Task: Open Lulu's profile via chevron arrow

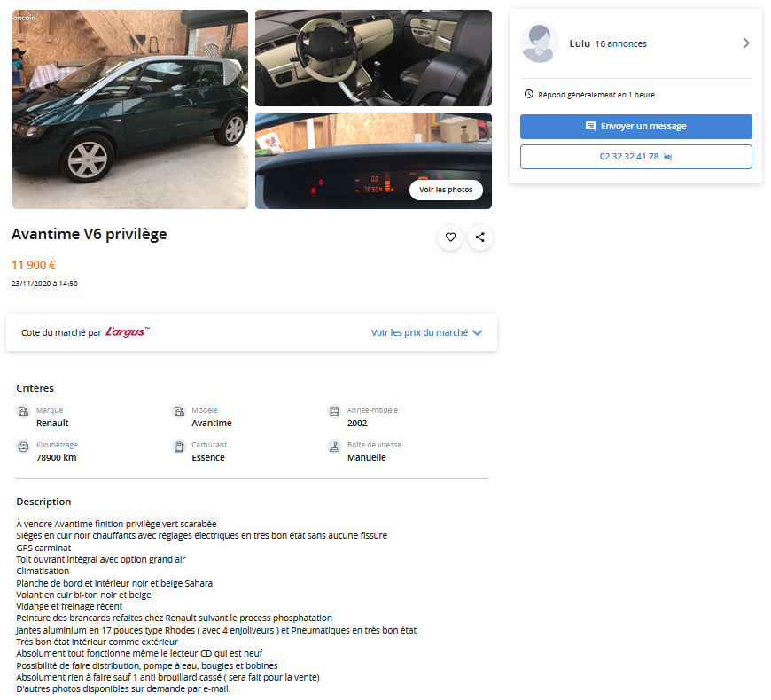Action: (x=746, y=43)
